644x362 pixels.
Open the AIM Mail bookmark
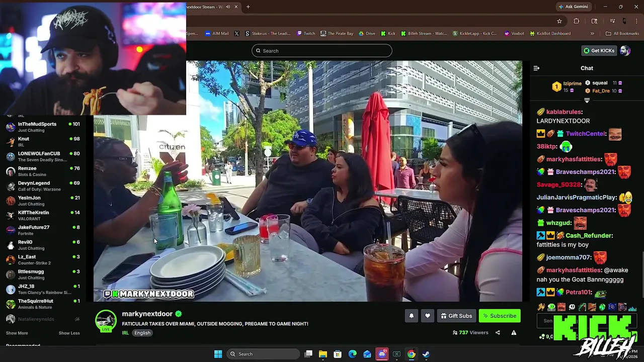click(x=216, y=34)
